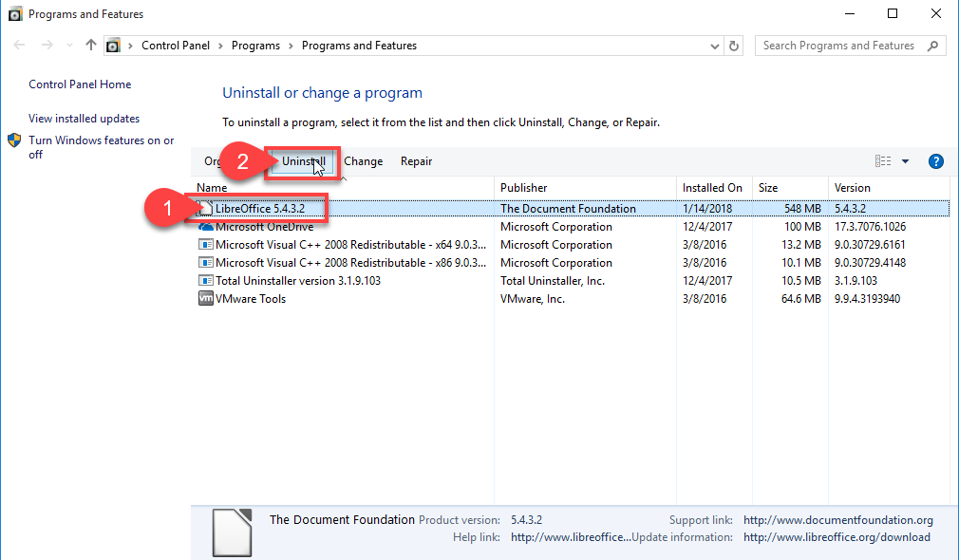This screenshot has width=959, height=560.
Task: Open the recent locations chevron
Action: 69,46
